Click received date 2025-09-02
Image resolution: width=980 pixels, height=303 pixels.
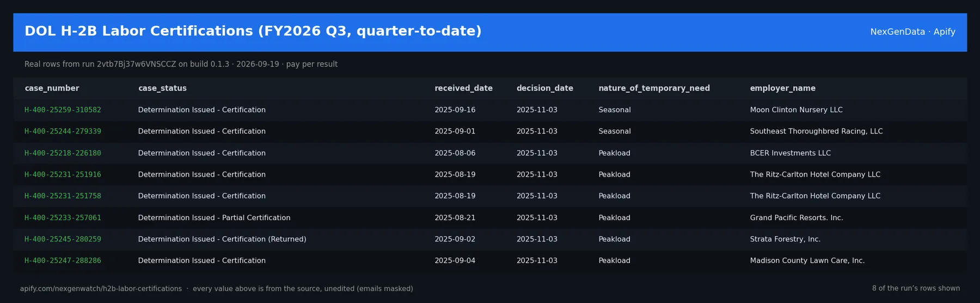pyautogui.click(x=455, y=239)
